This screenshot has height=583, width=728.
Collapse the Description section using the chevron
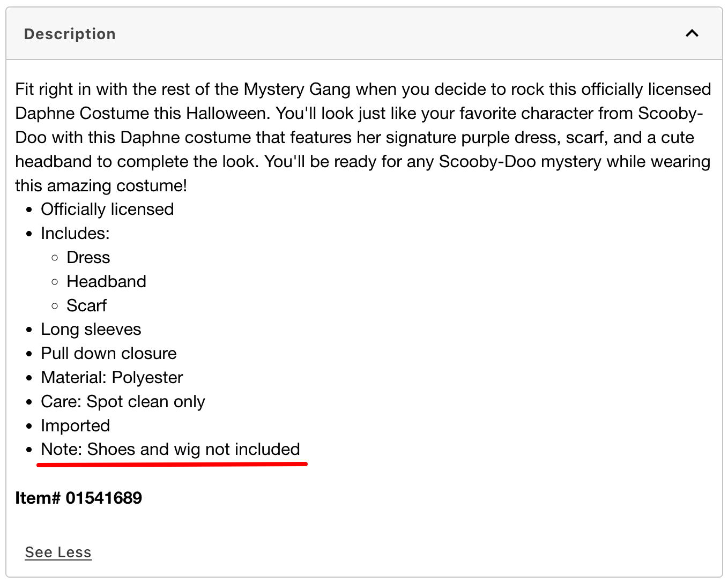pos(692,34)
